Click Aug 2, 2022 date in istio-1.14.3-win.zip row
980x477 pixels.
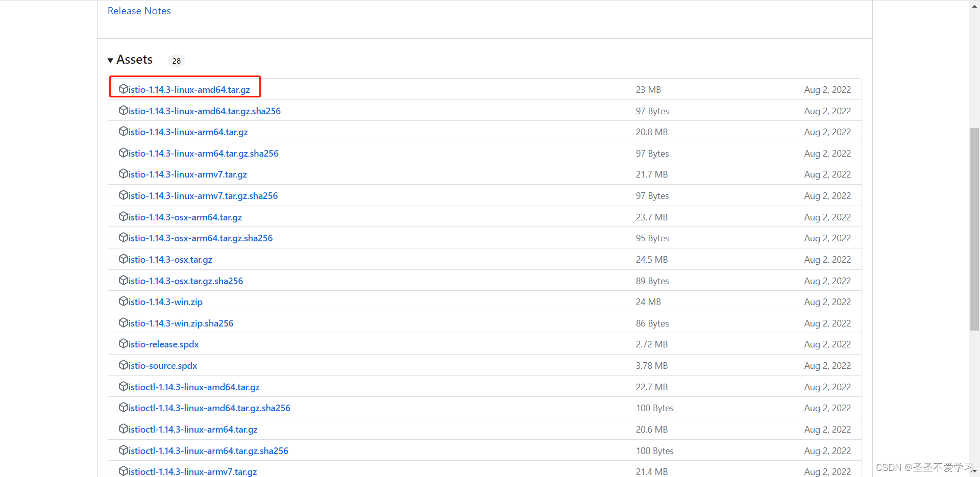tap(827, 302)
